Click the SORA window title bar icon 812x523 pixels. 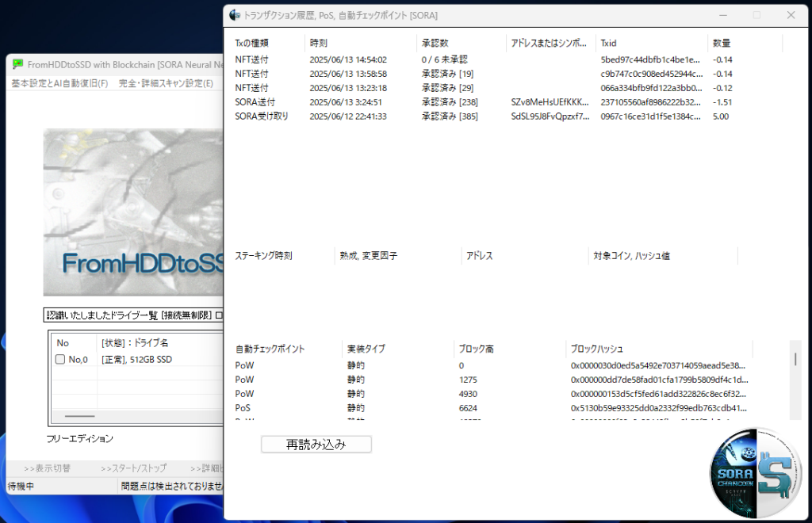click(x=235, y=15)
